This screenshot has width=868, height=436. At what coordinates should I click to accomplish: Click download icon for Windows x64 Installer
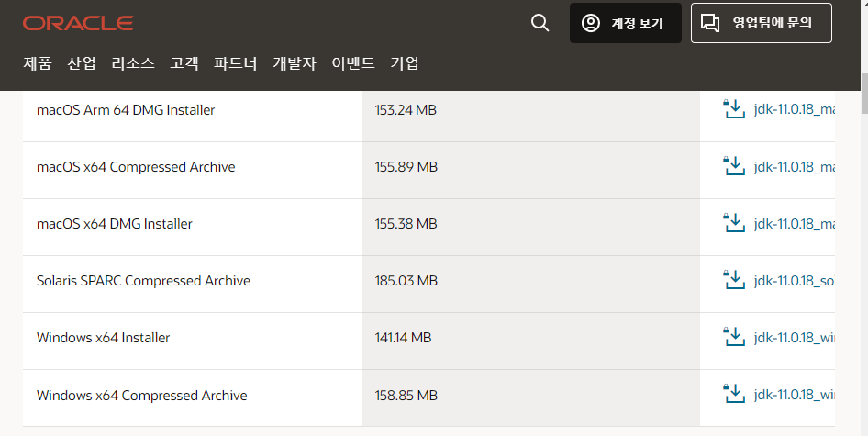pyautogui.click(x=734, y=337)
